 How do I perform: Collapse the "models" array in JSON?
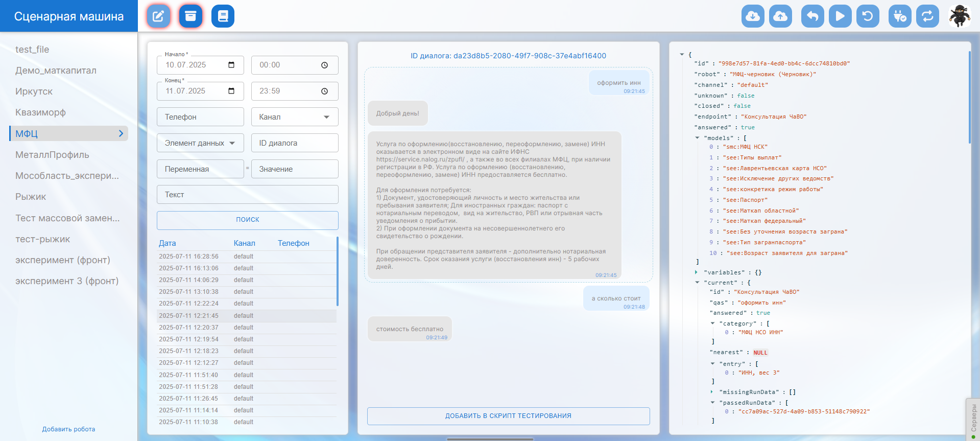[x=697, y=138]
